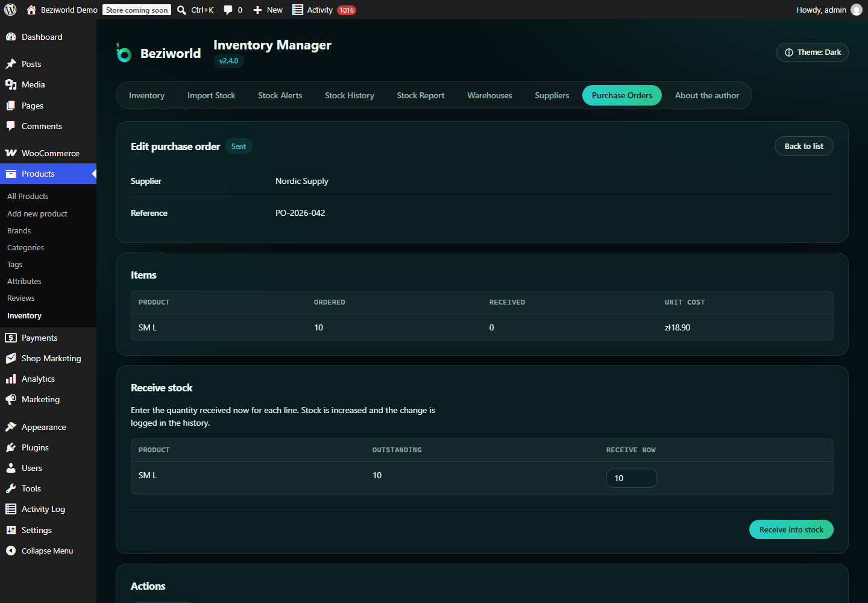The height and width of the screenshot is (603, 868).
Task: Click the comments bubble icon in admin bar
Action: point(228,10)
